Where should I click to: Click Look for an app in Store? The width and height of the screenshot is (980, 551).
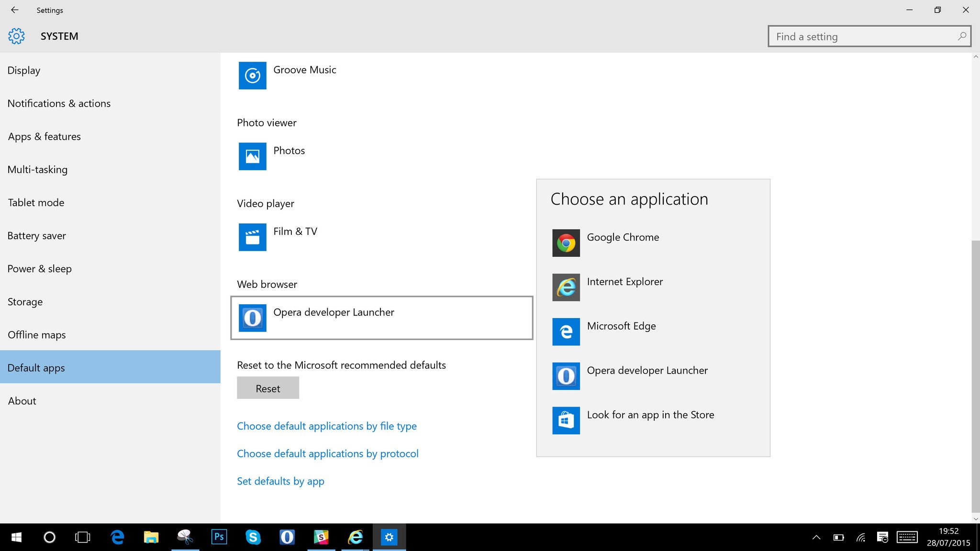pos(651,414)
